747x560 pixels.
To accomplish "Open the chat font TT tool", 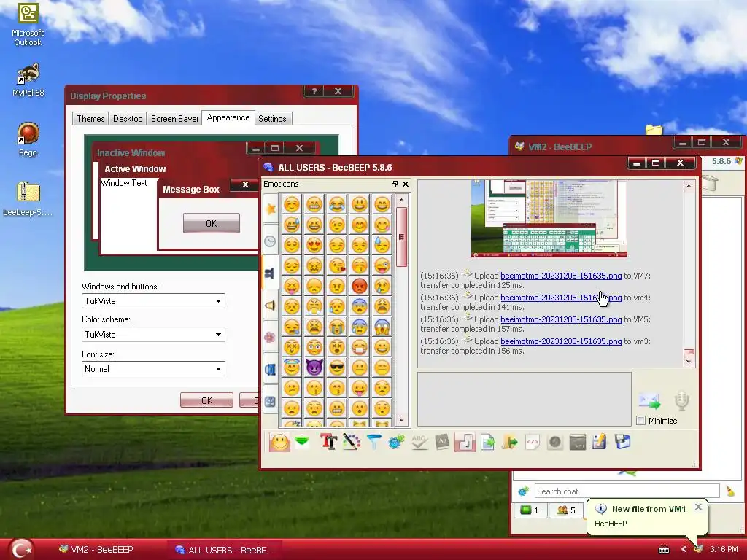I will (328, 443).
